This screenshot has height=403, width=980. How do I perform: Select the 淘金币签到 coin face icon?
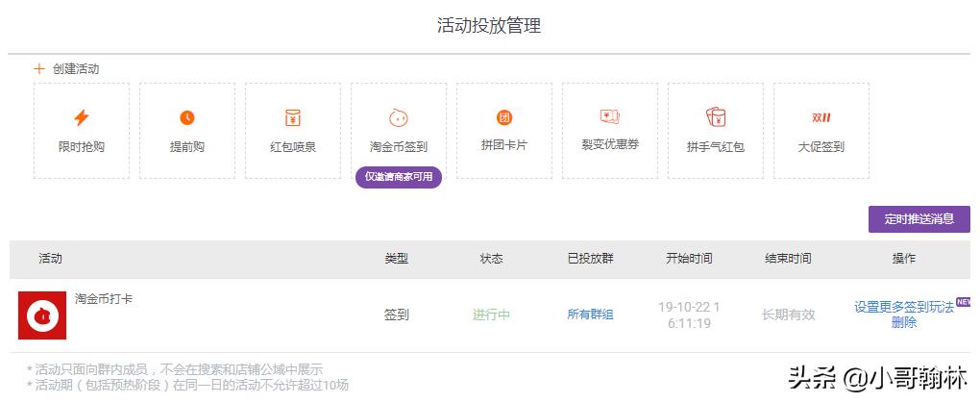click(x=398, y=117)
